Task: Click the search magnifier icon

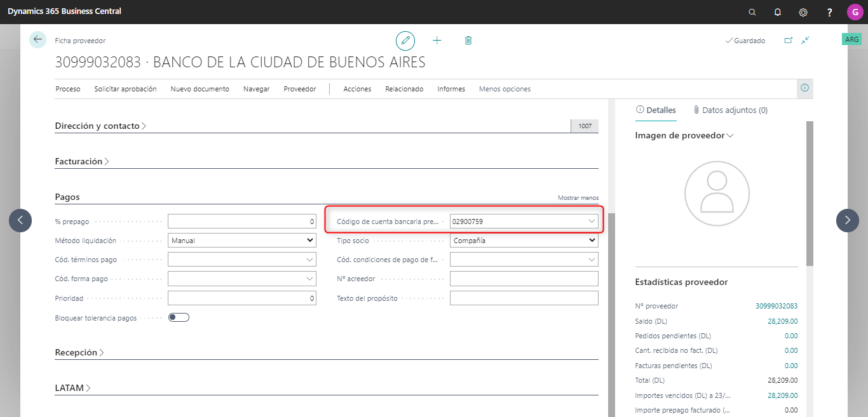Action: coord(752,12)
